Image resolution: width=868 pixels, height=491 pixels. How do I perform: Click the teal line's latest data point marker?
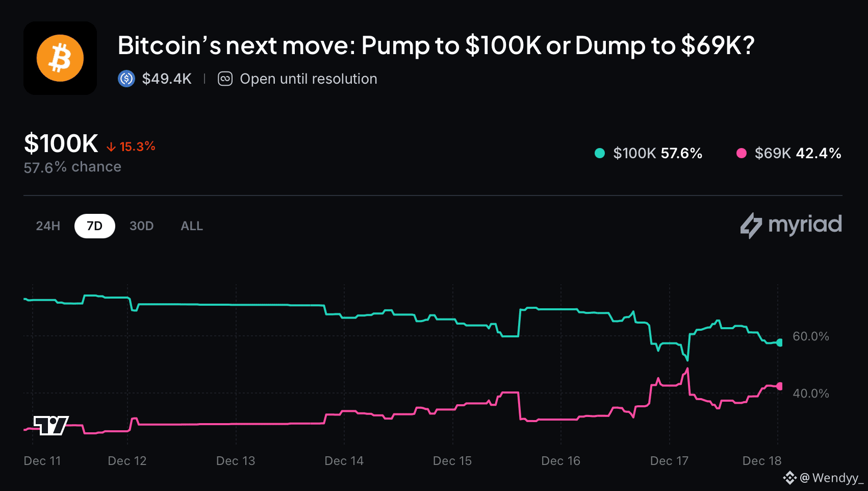[x=779, y=343]
